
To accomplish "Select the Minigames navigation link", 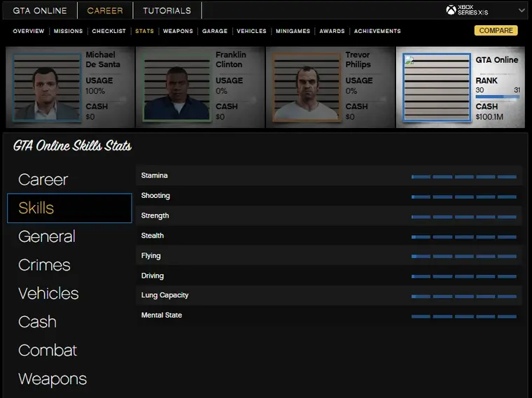I will (293, 31).
